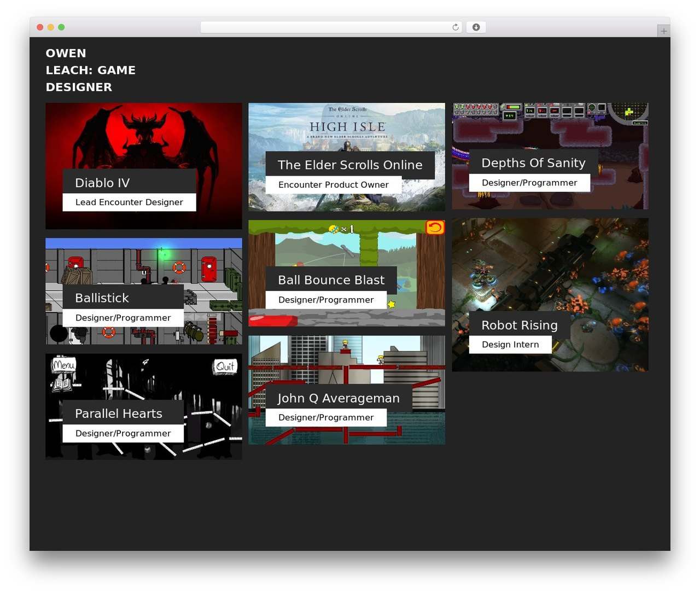Select Designer/Programmer under Ballistick
Viewport: 700px width, 593px height.
point(123,318)
